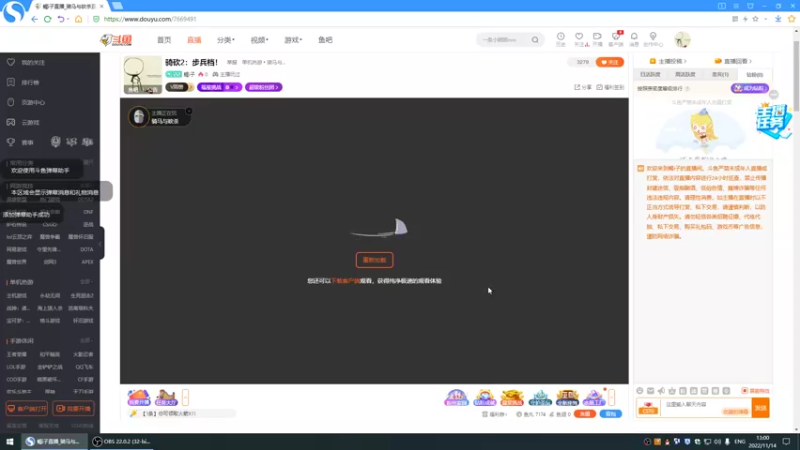Open the 开播 camera icon in header
800x450 pixels.
click(x=597, y=39)
